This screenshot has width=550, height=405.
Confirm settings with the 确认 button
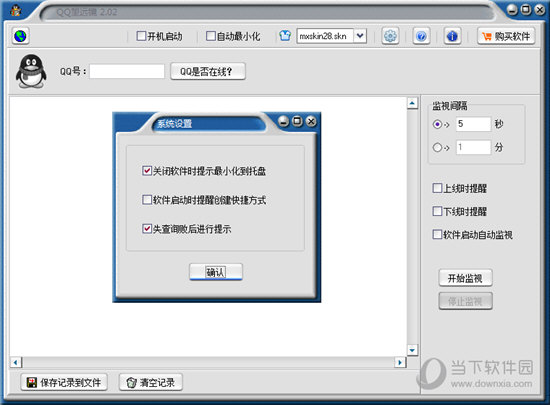[216, 272]
